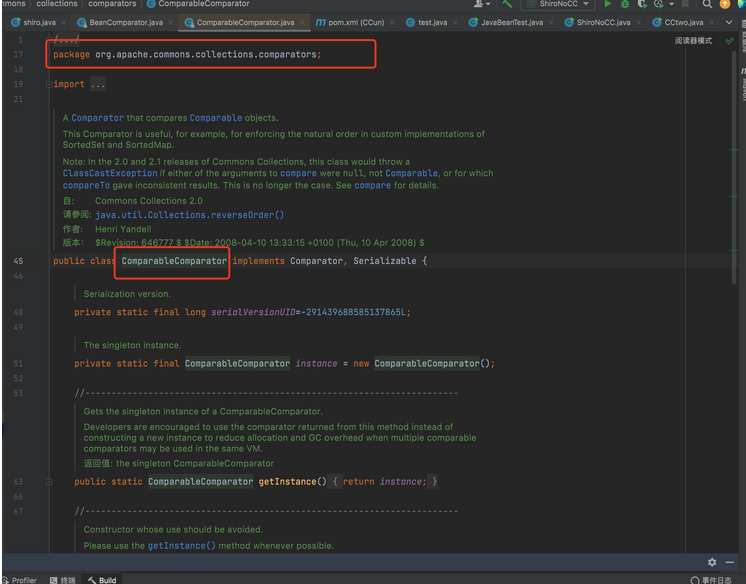The image size is (746, 584).
Task: Open the Build tool window
Action: (x=102, y=580)
